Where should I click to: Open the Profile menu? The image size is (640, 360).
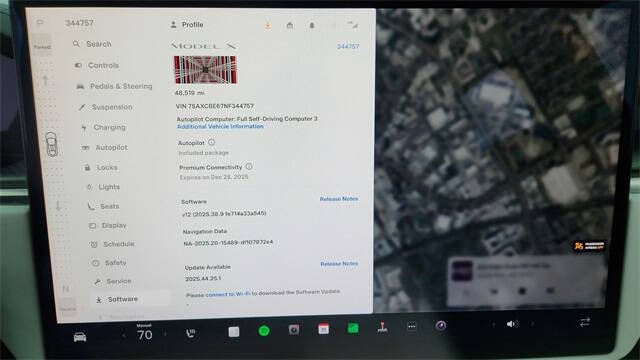point(187,25)
